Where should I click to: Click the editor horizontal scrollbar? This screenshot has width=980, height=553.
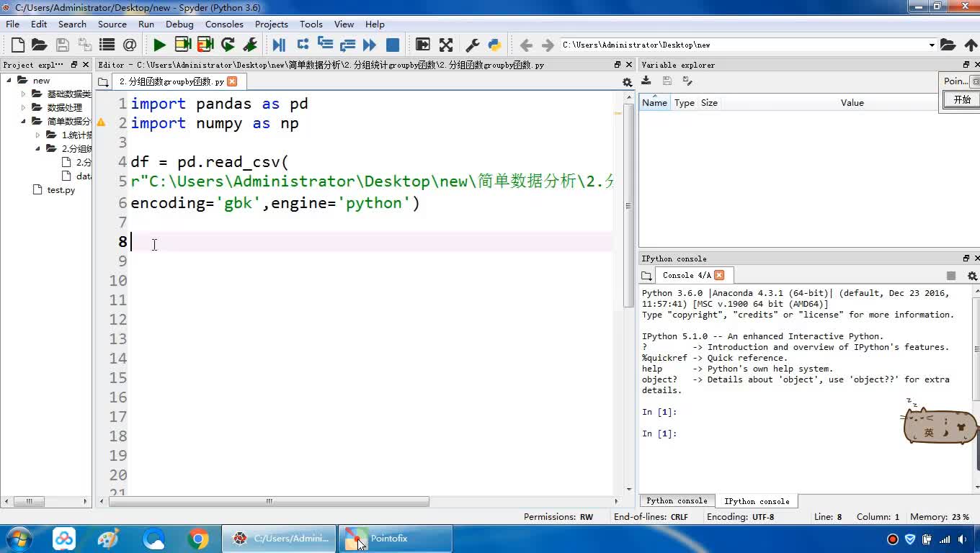[269, 501]
